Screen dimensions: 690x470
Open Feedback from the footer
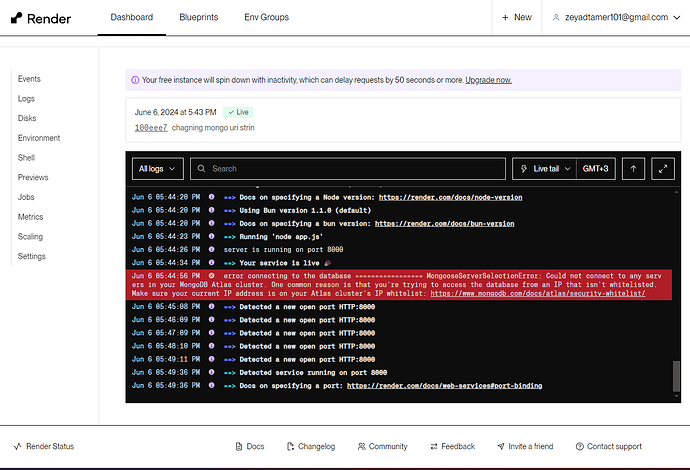point(451,446)
